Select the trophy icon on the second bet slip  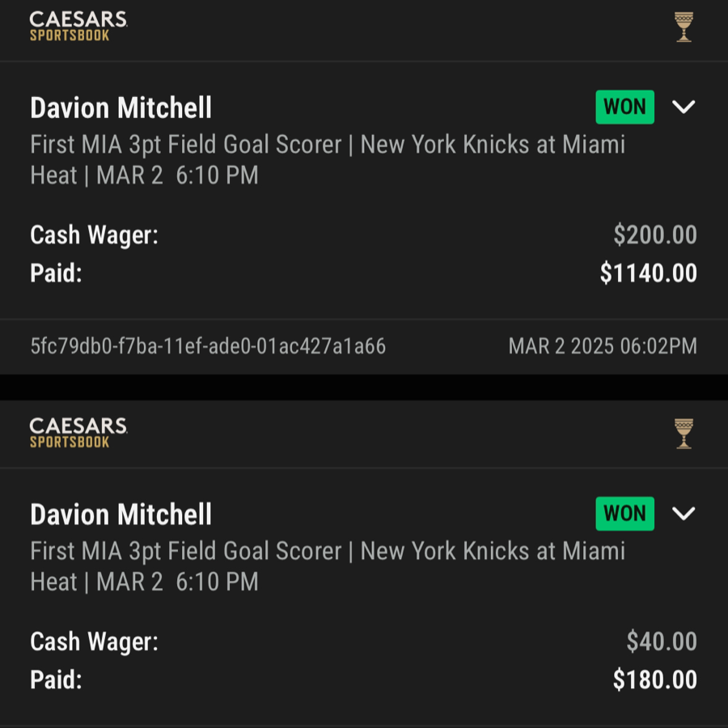pos(684,434)
